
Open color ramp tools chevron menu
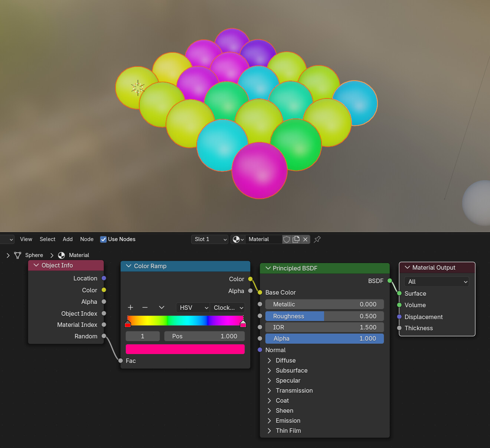(x=161, y=308)
